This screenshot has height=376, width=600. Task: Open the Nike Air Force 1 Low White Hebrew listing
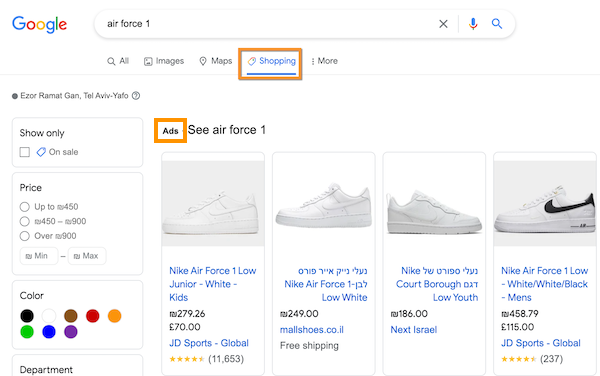[326, 284]
